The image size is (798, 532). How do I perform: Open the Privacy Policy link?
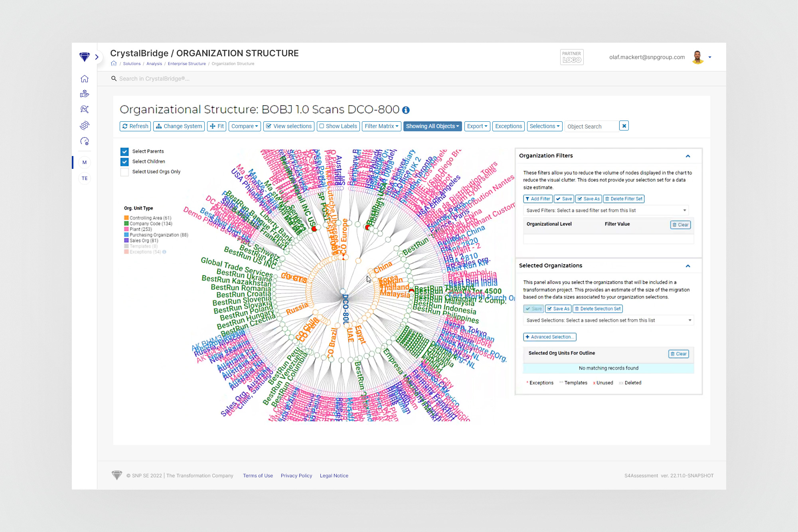pos(296,476)
